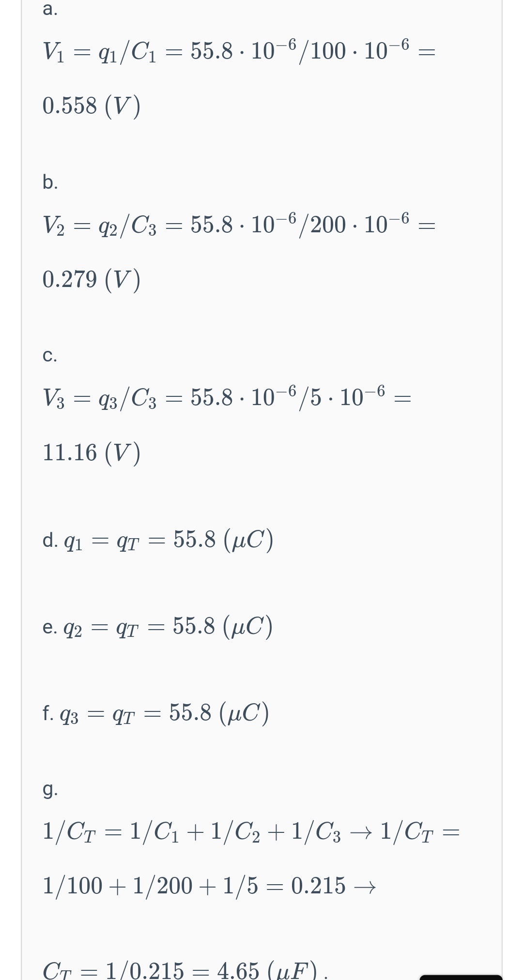The height and width of the screenshot is (980, 523).
Task: Click the 1/CT = 1/C1 + 1/C2 + 1/C3 formula
Action: [250, 831]
